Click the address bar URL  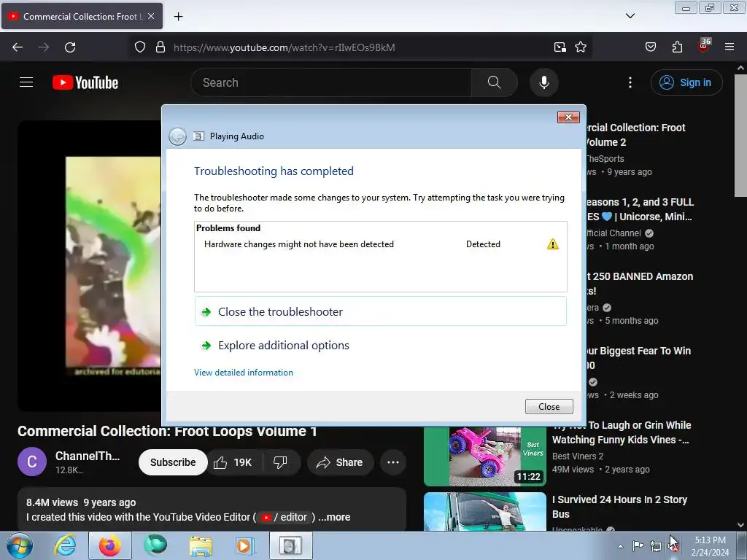(284, 47)
